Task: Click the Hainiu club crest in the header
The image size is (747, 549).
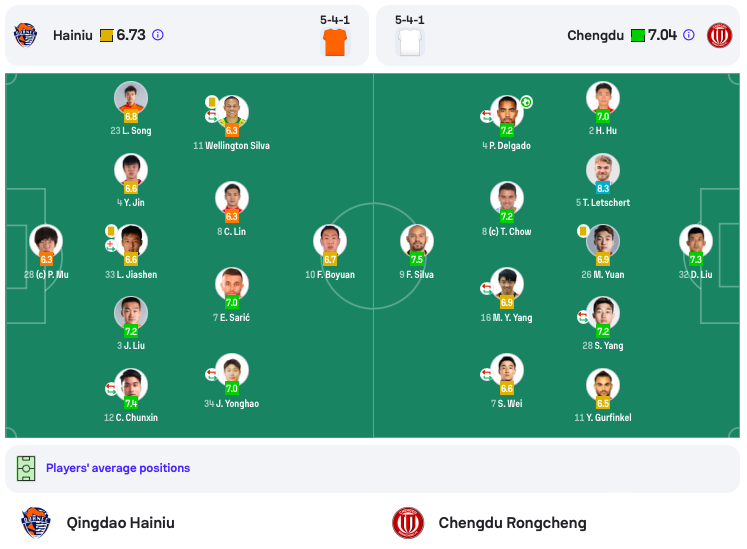Action: click(x=25, y=35)
